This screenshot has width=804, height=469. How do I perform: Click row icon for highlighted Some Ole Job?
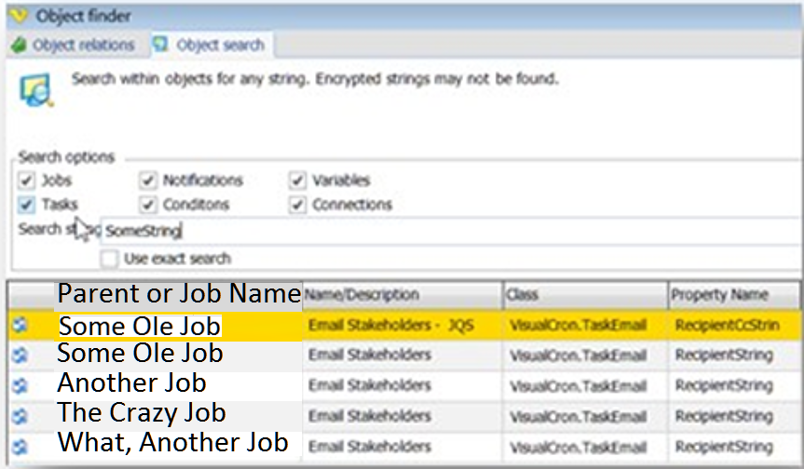tap(20, 325)
